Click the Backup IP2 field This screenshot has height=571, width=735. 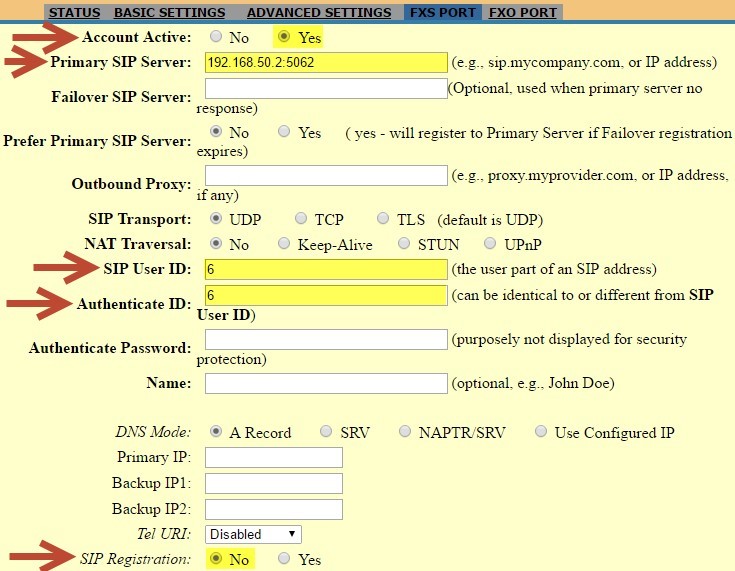point(274,510)
